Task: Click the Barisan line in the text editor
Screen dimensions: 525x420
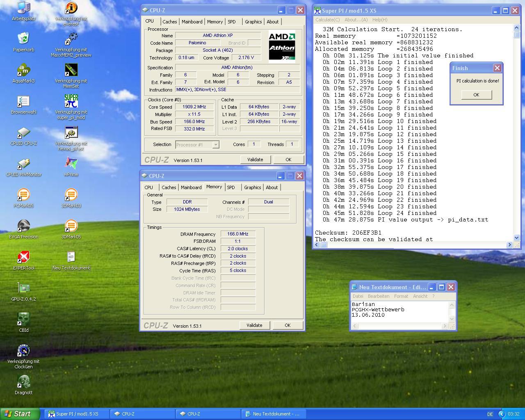Action: tap(363, 304)
